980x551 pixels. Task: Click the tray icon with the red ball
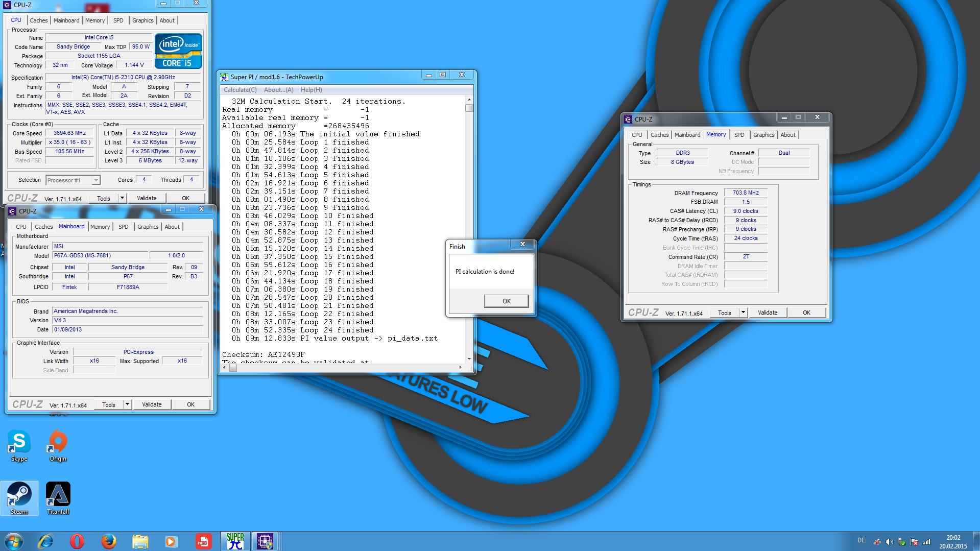point(877,542)
